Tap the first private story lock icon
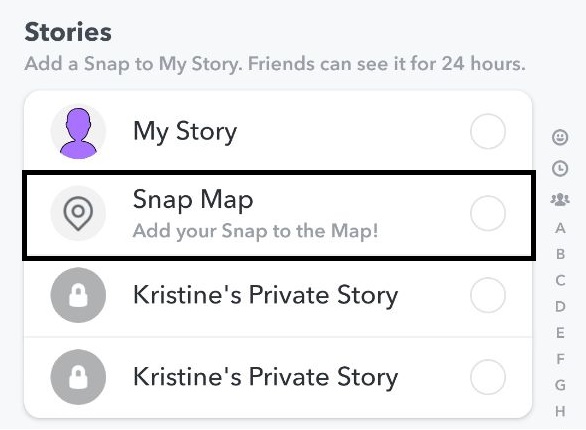 (x=78, y=295)
